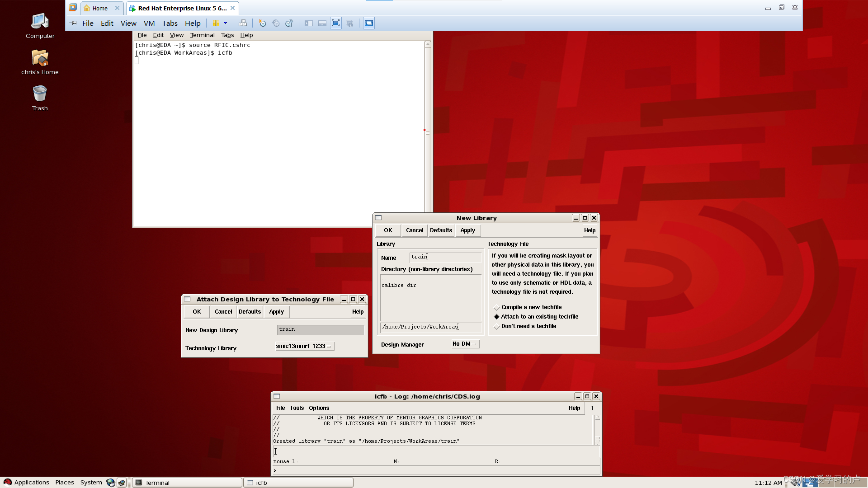868x488 pixels.
Task: Click OK in Attach Design Library dialog
Action: (x=197, y=312)
